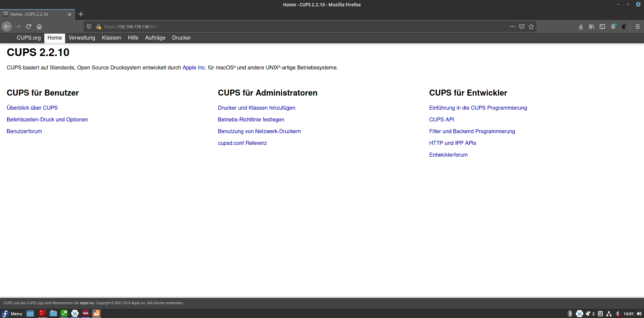The height and width of the screenshot is (318, 644).
Task: Show the notifications bell with count 2
Action: point(590,314)
